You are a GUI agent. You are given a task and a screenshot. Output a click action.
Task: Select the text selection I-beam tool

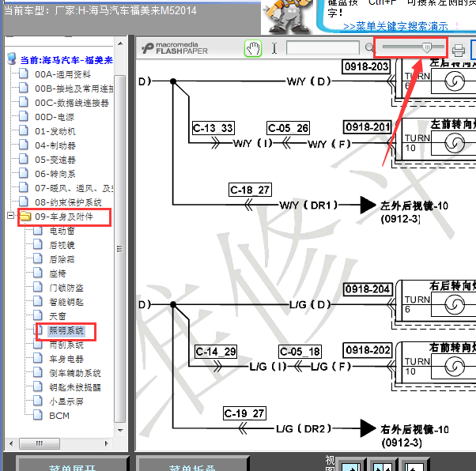(x=274, y=48)
